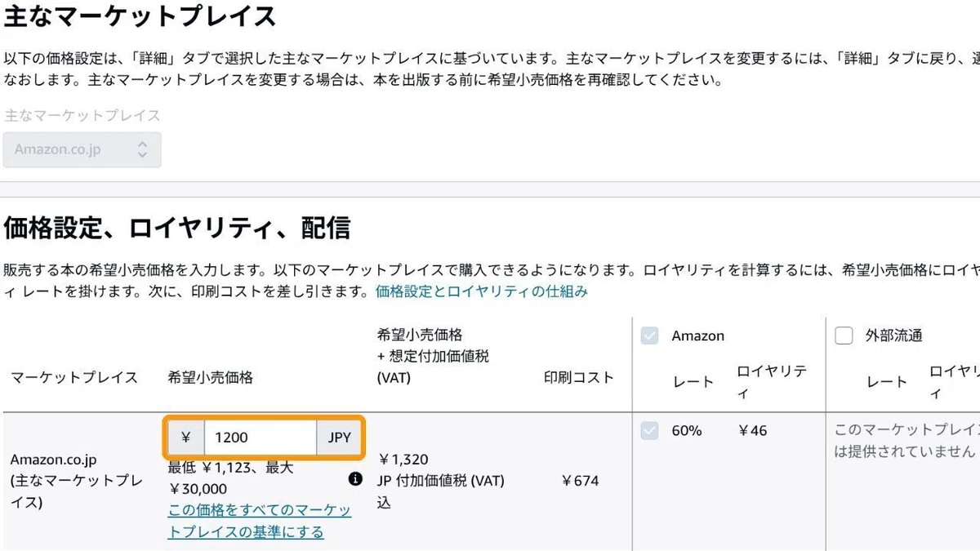Click the ¥674 printing cost value
The width and height of the screenshot is (980, 551).
coord(580,481)
